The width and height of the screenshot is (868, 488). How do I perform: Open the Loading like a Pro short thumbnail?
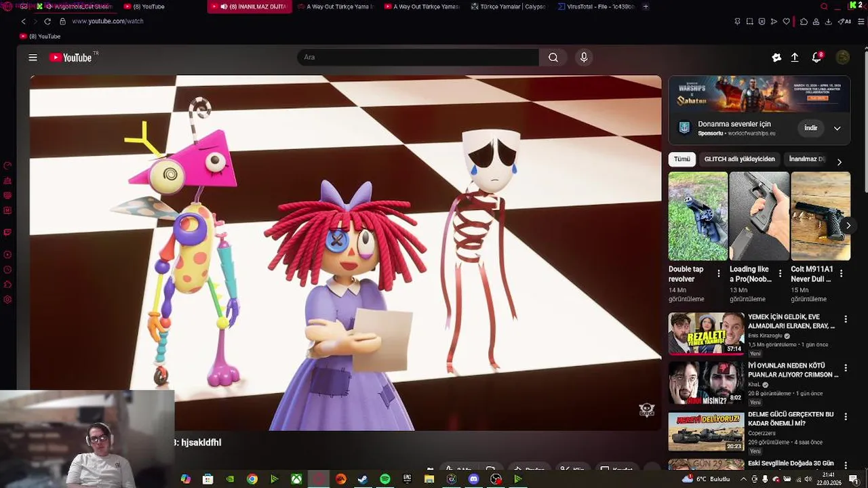[759, 216]
